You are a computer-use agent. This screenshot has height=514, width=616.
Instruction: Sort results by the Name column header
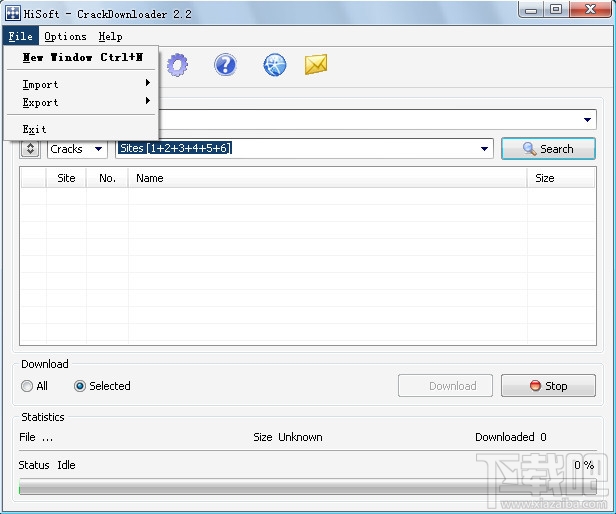point(328,178)
